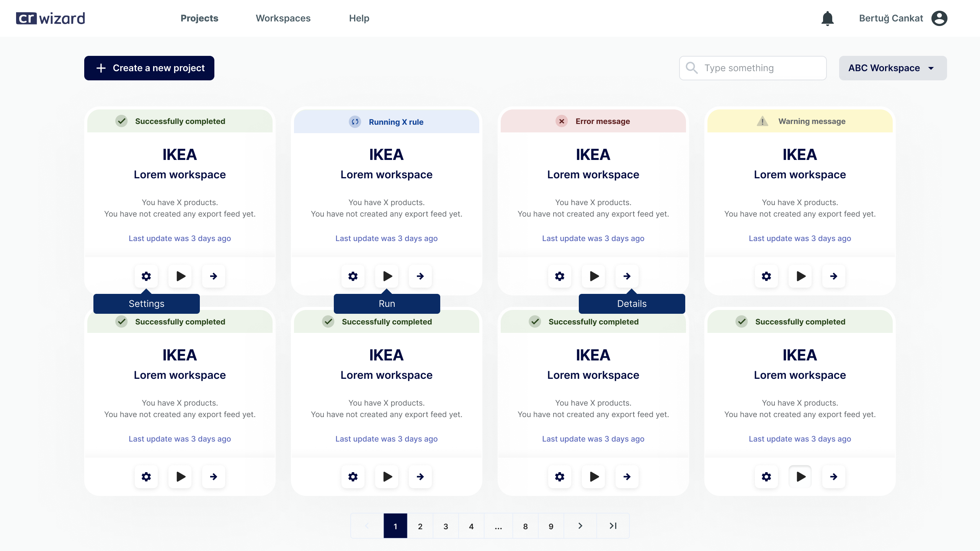Viewport: 980px width, 551px height.
Task: Click settings gear on bottom-left card
Action: (x=146, y=476)
